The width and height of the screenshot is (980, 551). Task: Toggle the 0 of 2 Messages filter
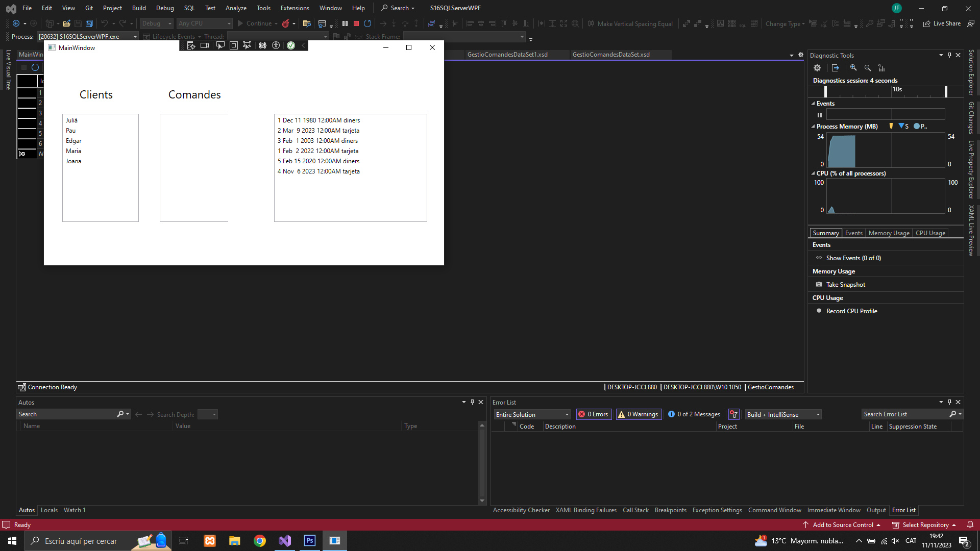[x=694, y=414]
